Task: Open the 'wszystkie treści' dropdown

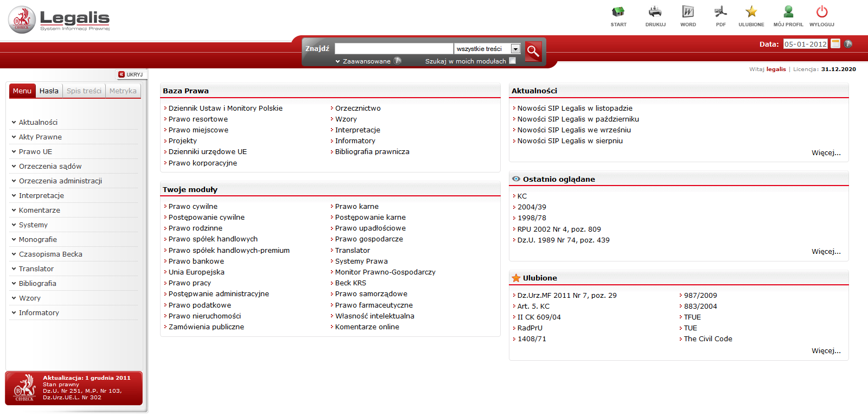Action: click(488, 49)
